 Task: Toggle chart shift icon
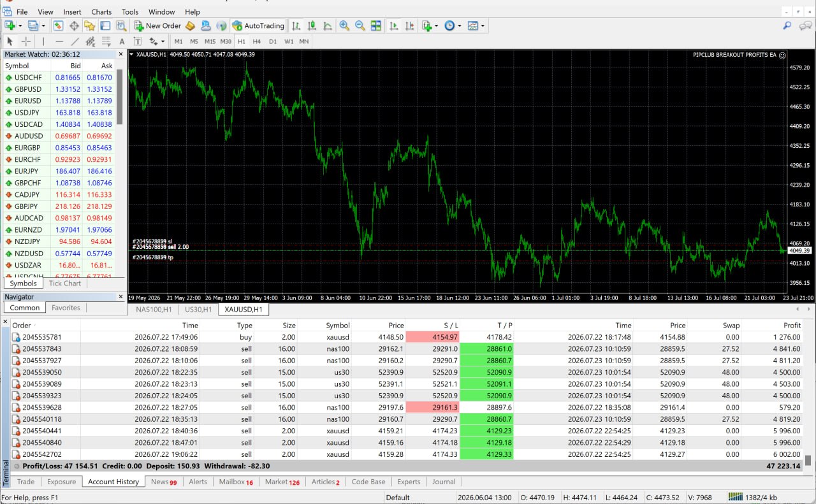click(410, 25)
